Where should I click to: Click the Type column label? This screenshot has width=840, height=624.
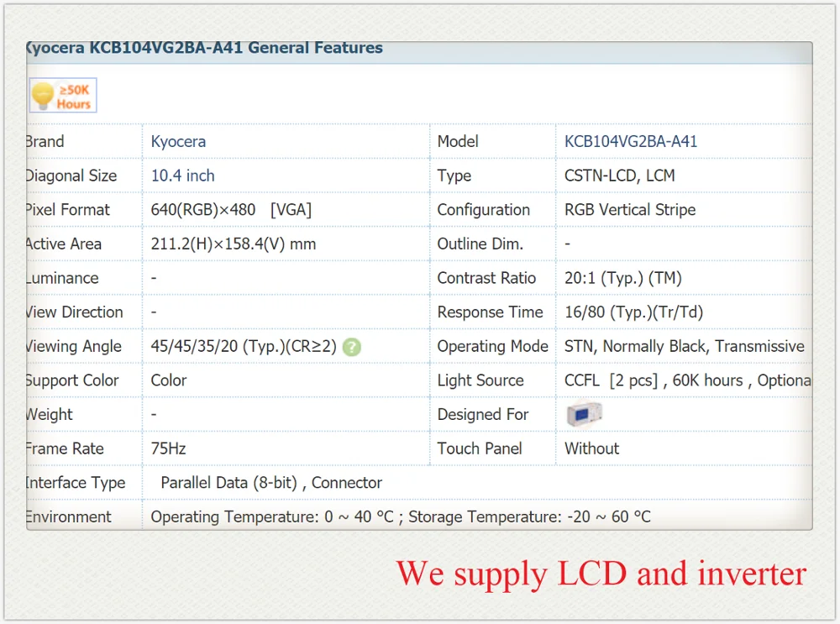point(454,176)
